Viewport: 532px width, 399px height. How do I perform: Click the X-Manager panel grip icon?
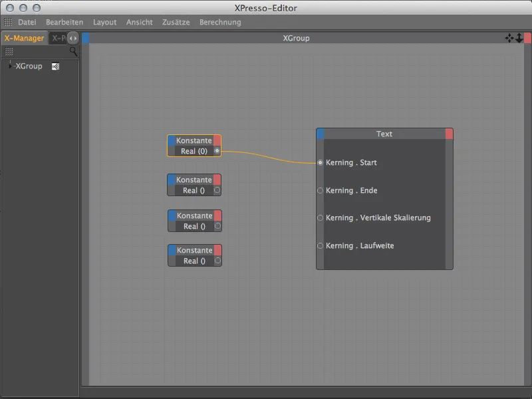(x=9, y=52)
